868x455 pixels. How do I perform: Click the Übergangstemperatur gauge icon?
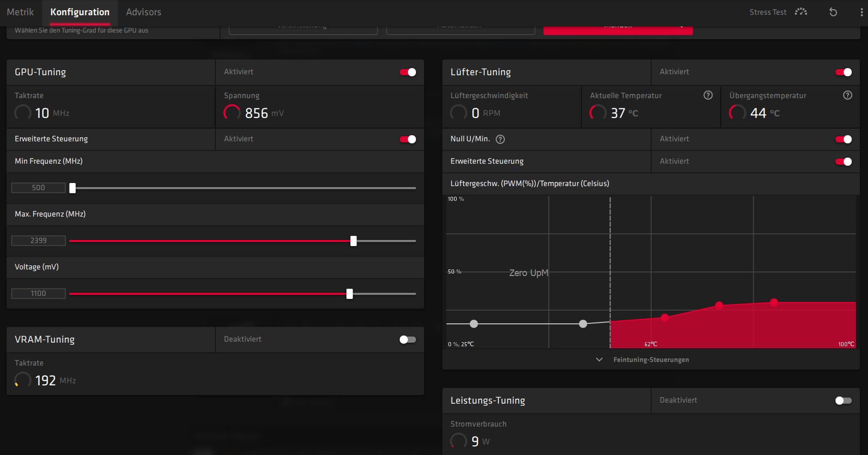point(737,112)
